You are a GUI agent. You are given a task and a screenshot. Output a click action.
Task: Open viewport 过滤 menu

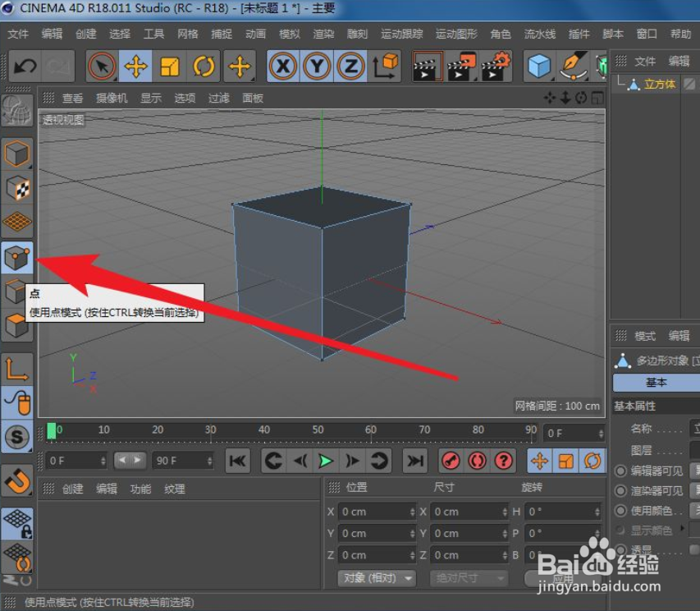tap(219, 98)
